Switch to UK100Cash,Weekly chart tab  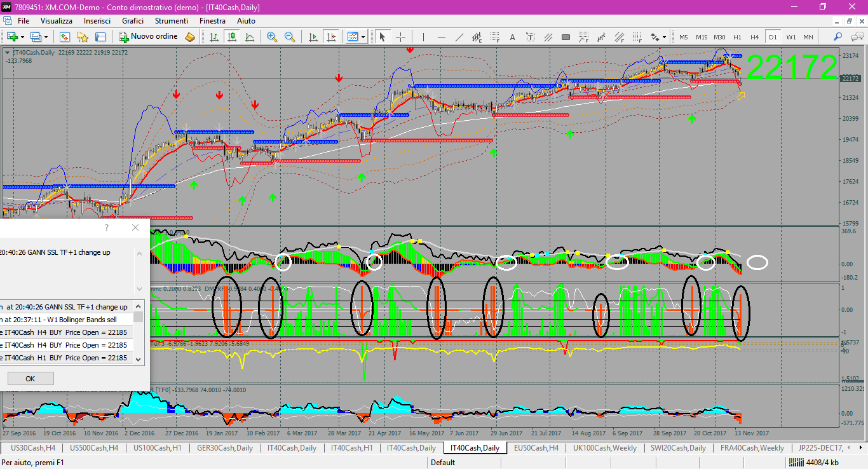pyautogui.click(x=605, y=448)
